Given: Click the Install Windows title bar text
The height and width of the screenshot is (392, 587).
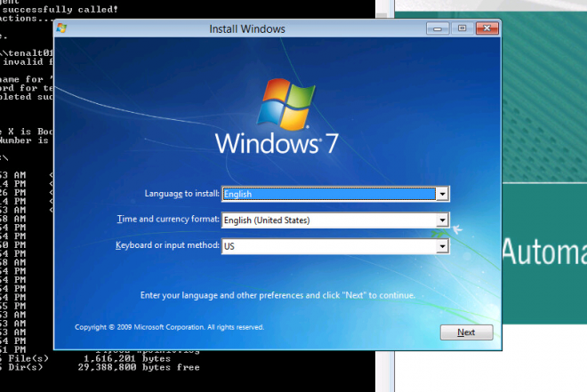Looking at the screenshot, I should pyautogui.click(x=247, y=28).
